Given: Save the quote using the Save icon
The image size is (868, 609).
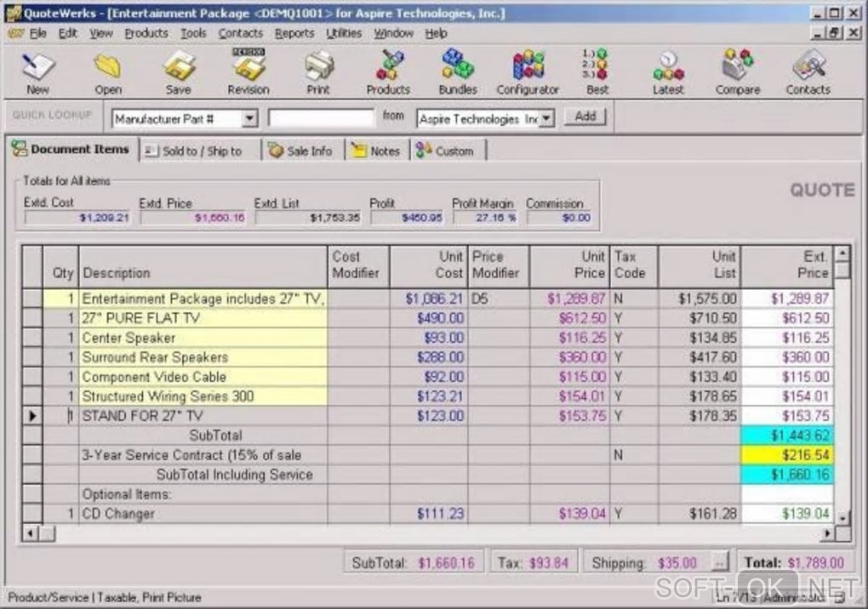Looking at the screenshot, I should [178, 72].
